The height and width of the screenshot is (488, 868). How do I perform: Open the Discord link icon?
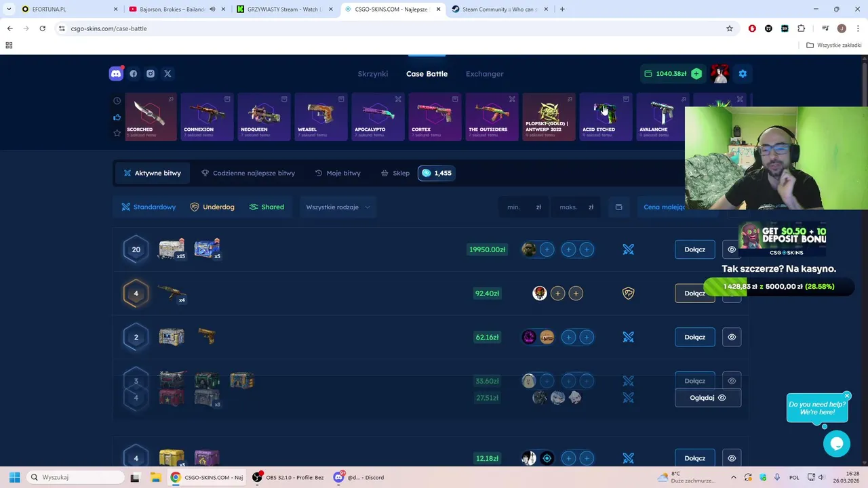(116, 73)
